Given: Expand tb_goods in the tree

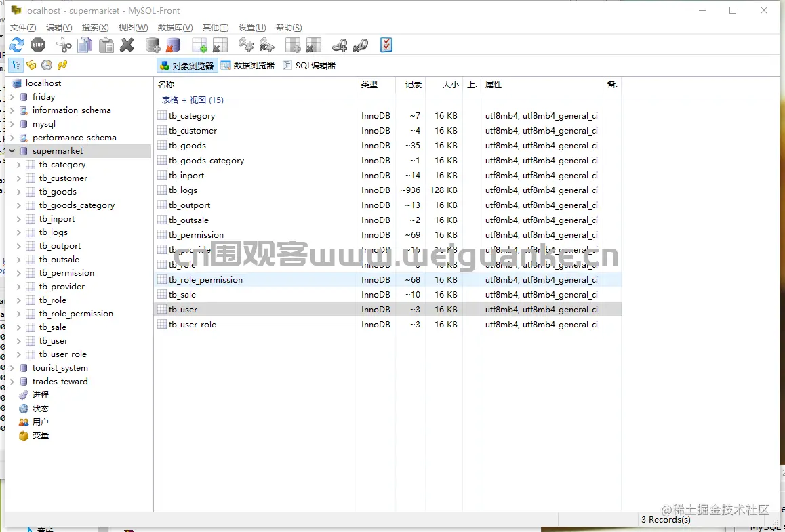Looking at the screenshot, I should (18, 191).
